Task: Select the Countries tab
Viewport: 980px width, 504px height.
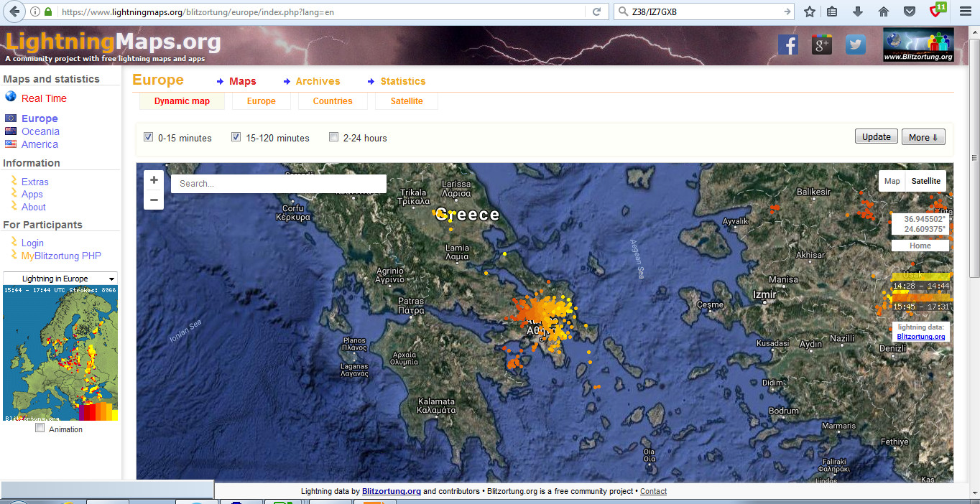Action: tap(333, 101)
